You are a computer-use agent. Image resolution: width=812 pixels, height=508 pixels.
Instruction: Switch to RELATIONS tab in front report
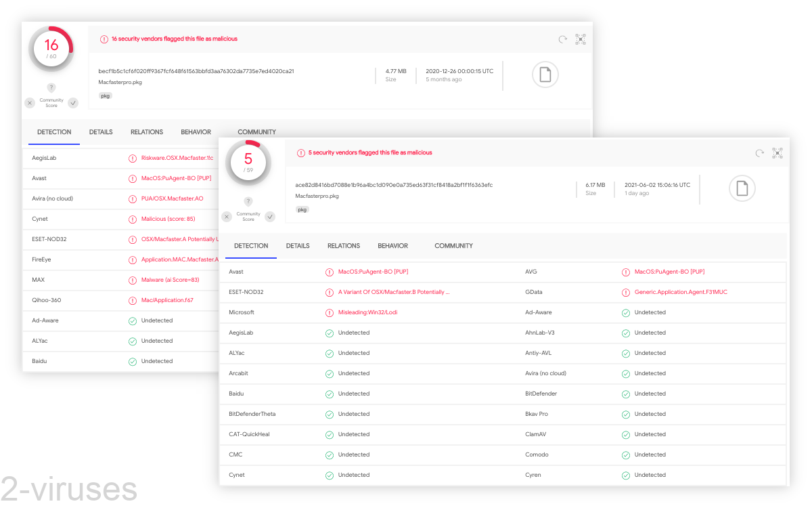(344, 246)
